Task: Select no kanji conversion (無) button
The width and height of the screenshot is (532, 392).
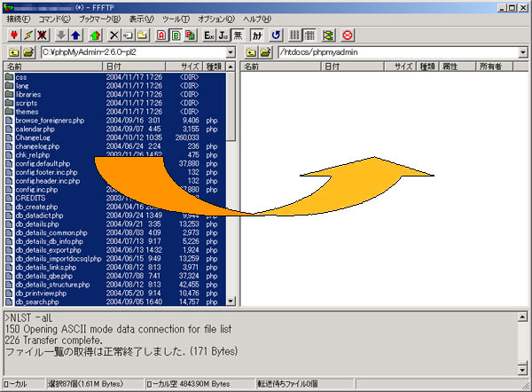Action: point(238,35)
